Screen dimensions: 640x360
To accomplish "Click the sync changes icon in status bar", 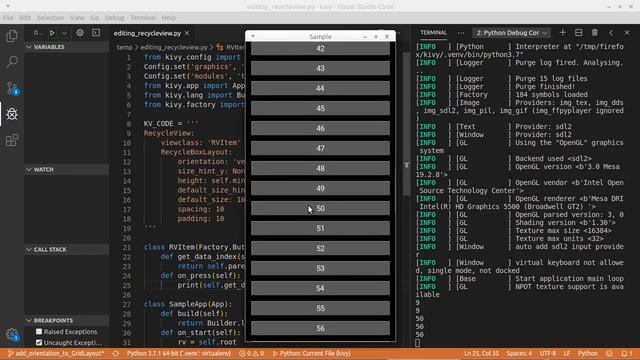I will (x=116, y=353).
